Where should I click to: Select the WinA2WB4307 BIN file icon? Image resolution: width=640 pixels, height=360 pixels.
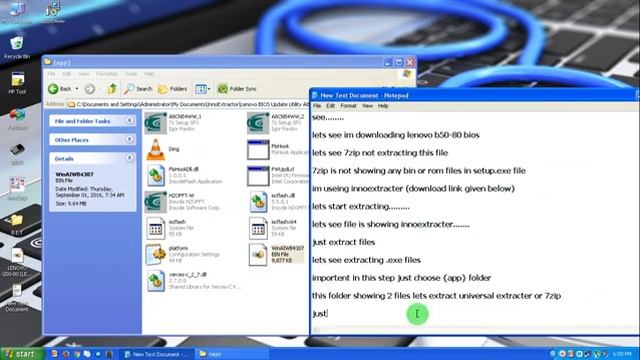coord(258,254)
